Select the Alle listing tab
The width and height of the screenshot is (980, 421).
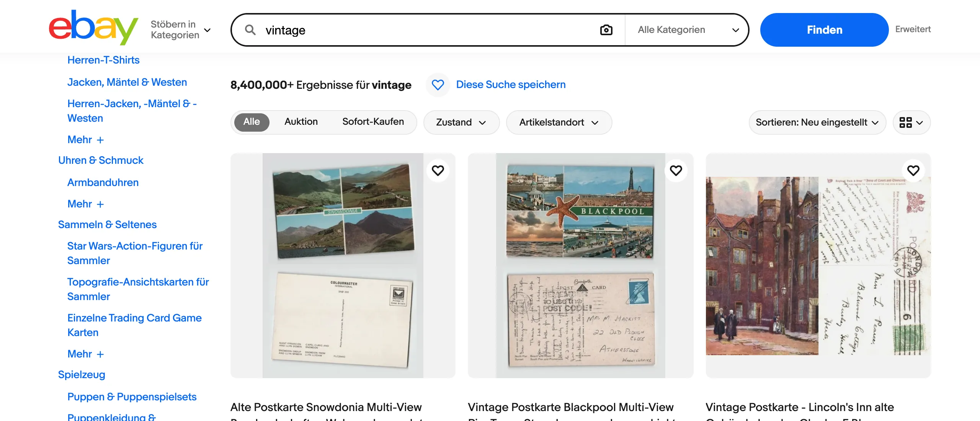point(252,122)
